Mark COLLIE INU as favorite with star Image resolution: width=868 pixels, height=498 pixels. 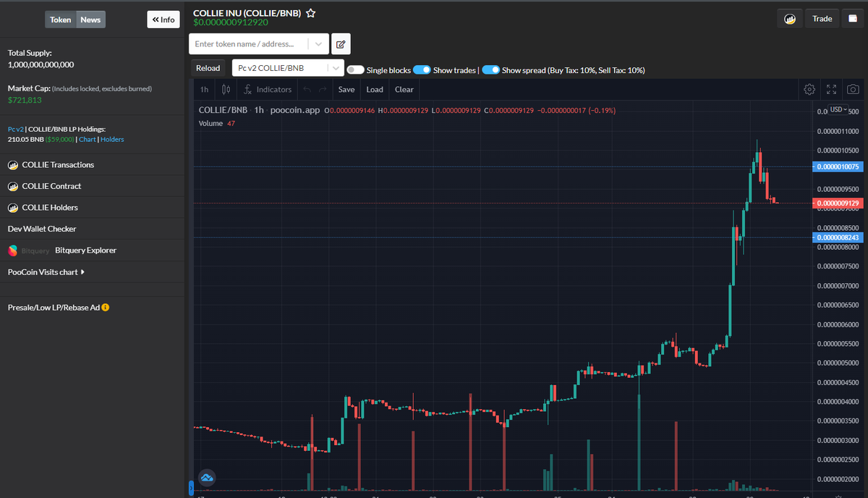click(310, 12)
